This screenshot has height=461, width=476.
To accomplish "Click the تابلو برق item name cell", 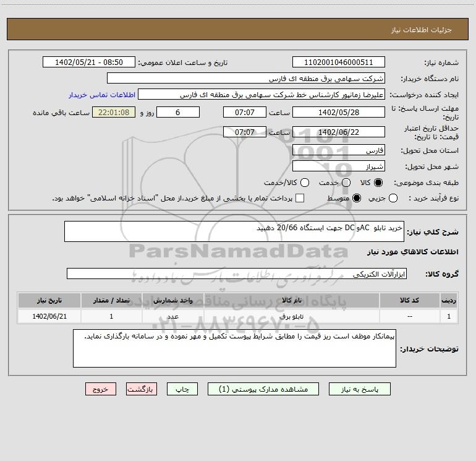I will tap(291, 316).
